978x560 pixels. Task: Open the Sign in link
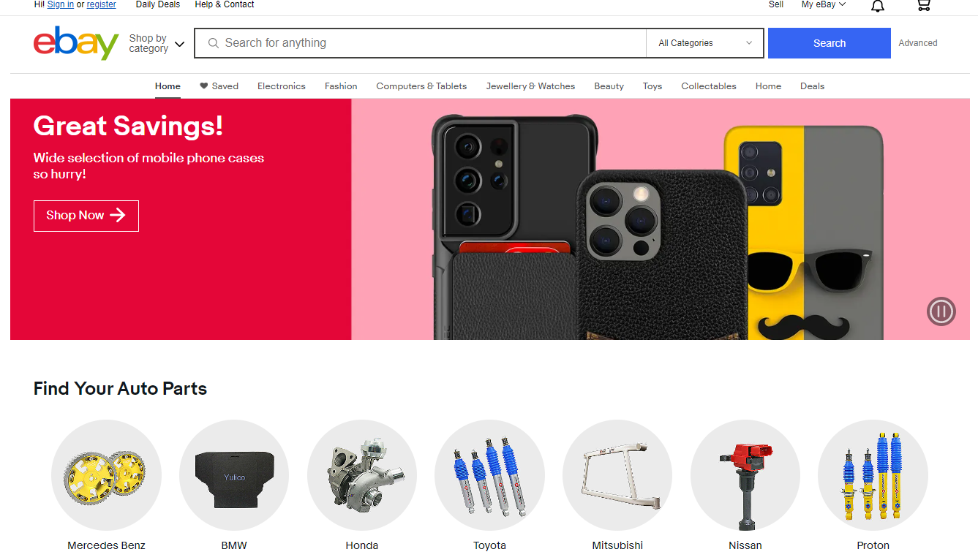[x=61, y=4]
